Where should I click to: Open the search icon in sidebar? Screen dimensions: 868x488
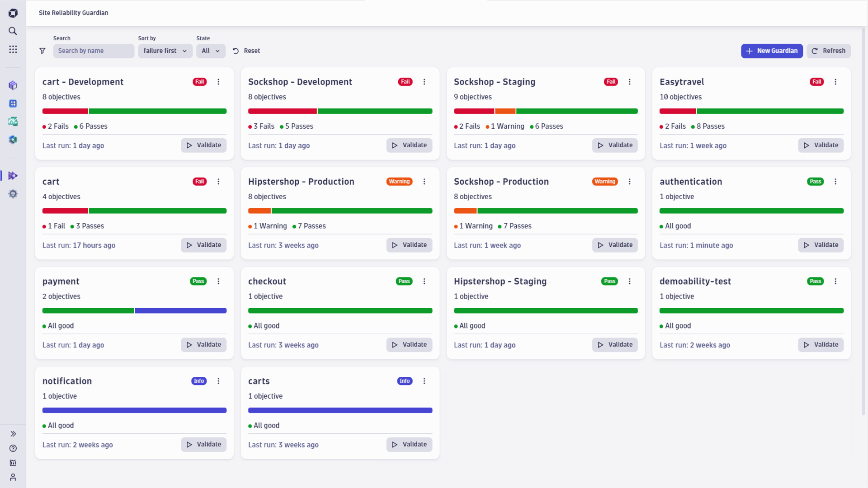click(13, 31)
